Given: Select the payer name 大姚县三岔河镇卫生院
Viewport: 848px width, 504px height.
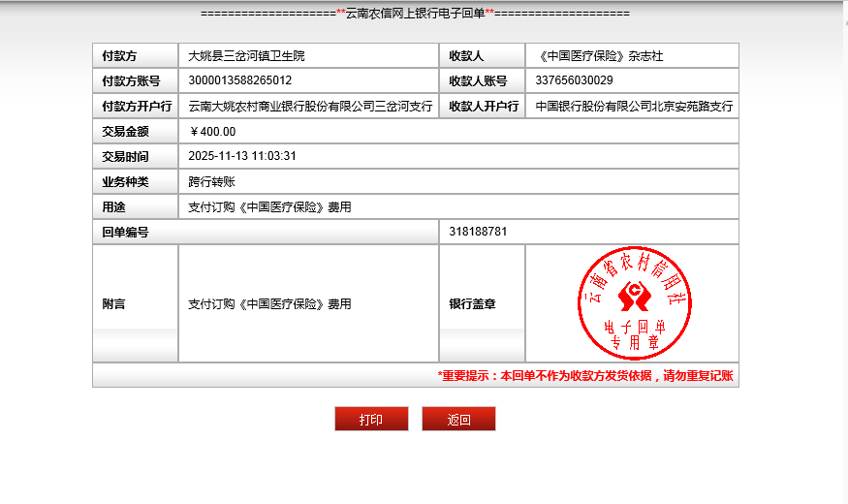Looking at the screenshot, I should click(x=246, y=56).
